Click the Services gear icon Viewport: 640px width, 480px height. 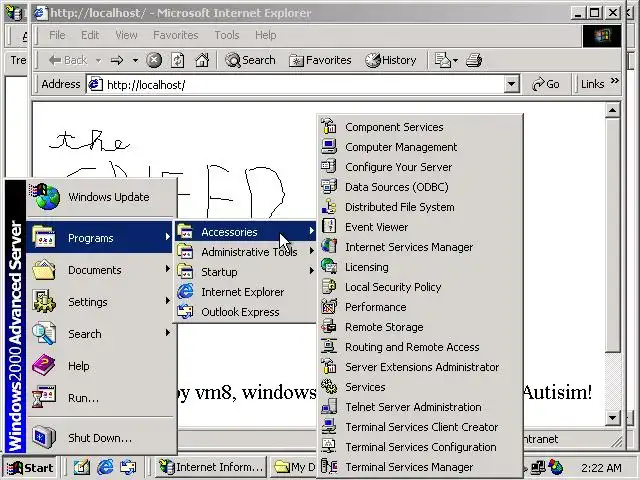pyautogui.click(x=329, y=387)
